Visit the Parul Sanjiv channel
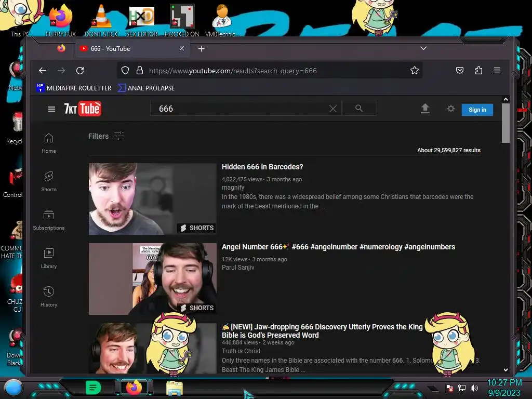Viewport: 532px width, 399px height. pyautogui.click(x=238, y=268)
